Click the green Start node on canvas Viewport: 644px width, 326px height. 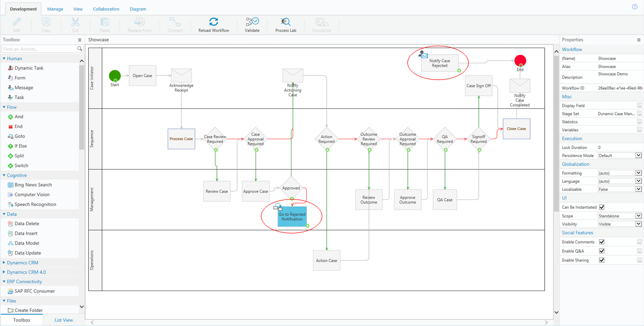[x=115, y=76]
